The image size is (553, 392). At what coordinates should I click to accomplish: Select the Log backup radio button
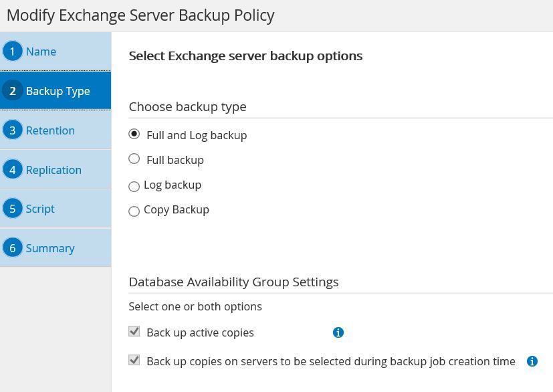coord(134,187)
